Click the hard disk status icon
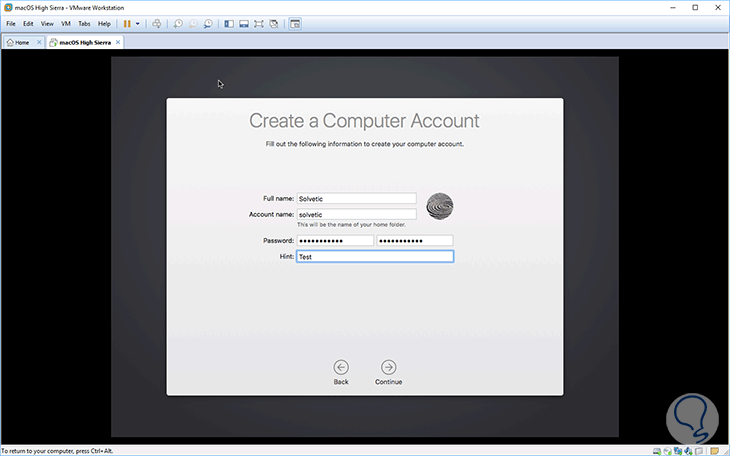The image size is (730, 456). tap(657, 451)
